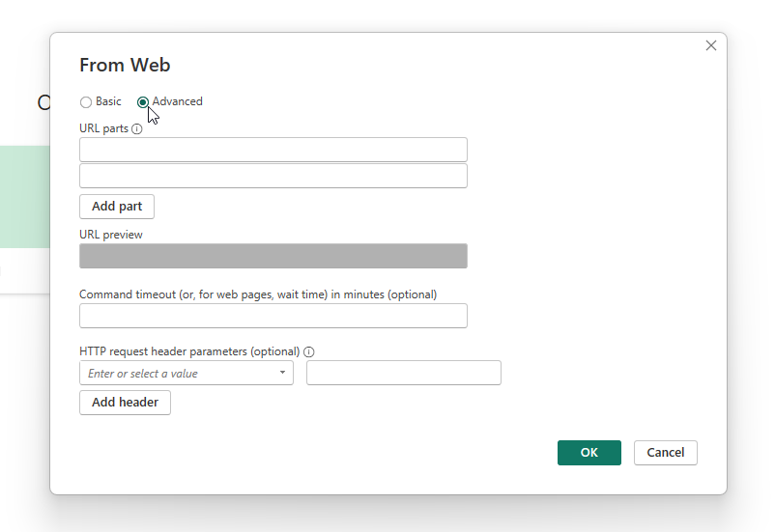Click the header value text field

[x=403, y=373]
